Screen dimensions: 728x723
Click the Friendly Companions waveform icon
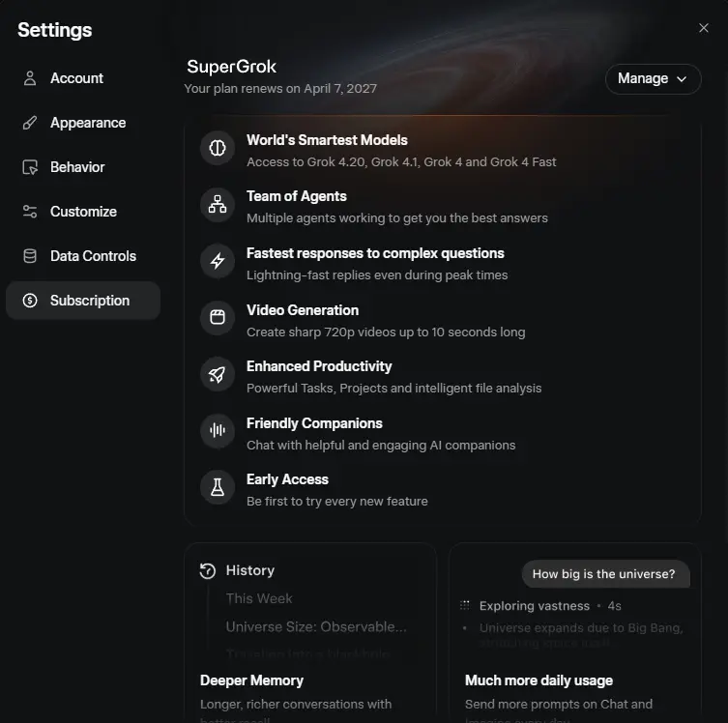[218, 431]
